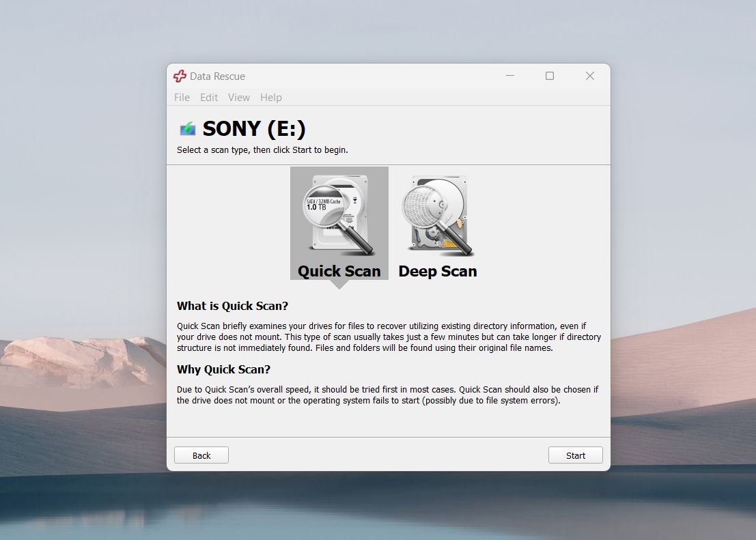Open the Edit menu
Image resolution: width=756 pixels, height=540 pixels.
[209, 98]
